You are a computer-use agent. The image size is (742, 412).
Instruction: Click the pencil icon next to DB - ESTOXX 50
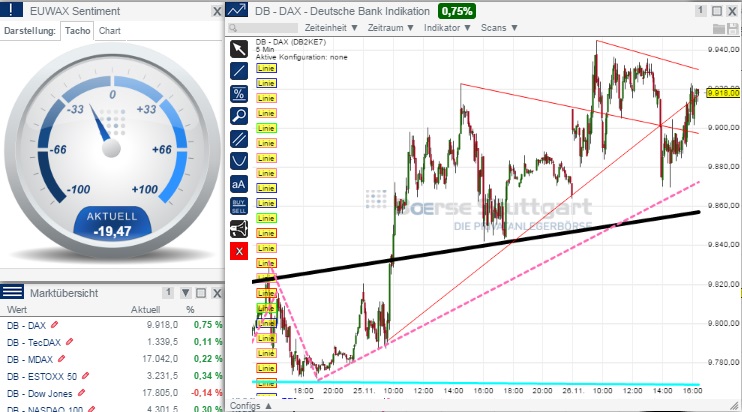85,376
